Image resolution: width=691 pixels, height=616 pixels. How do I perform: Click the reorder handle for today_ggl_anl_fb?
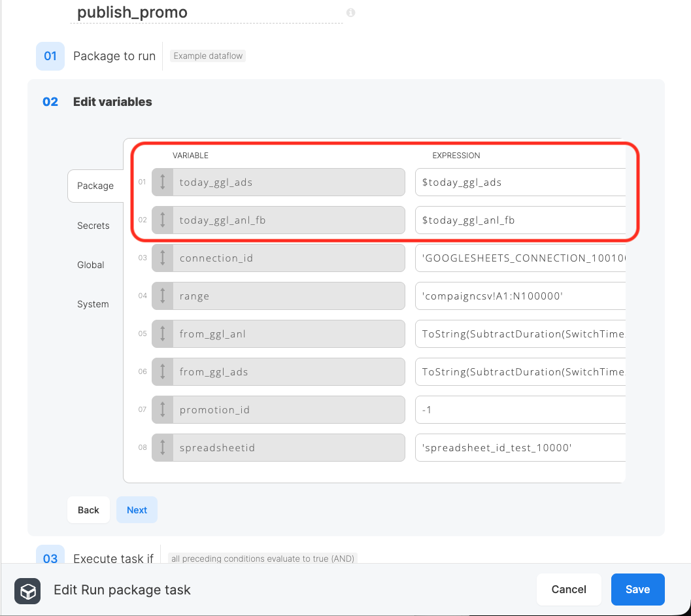point(163,220)
